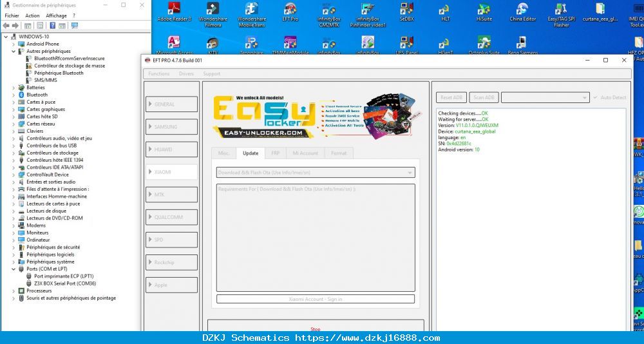Select Z3X BOX Serial Port (COM36) device
Image resolution: width=644 pixels, height=344 pixels.
(x=65, y=283)
